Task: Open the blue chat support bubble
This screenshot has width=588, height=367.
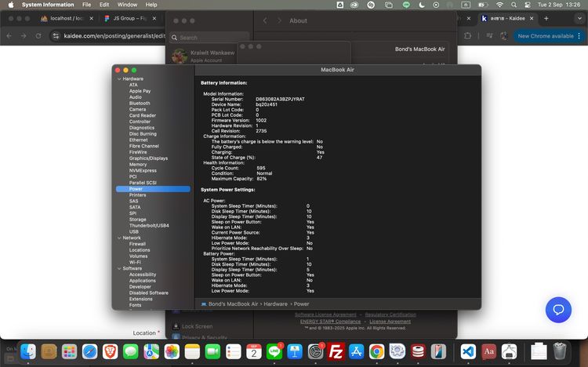Action: (558, 309)
